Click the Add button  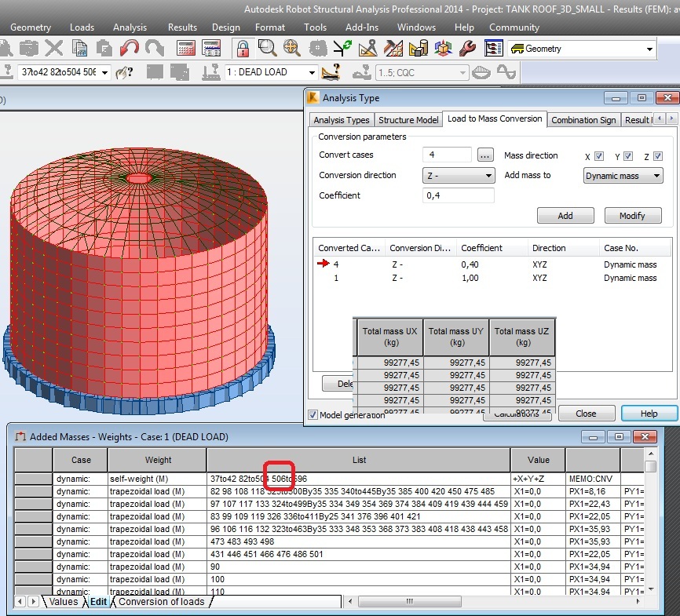[565, 215]
